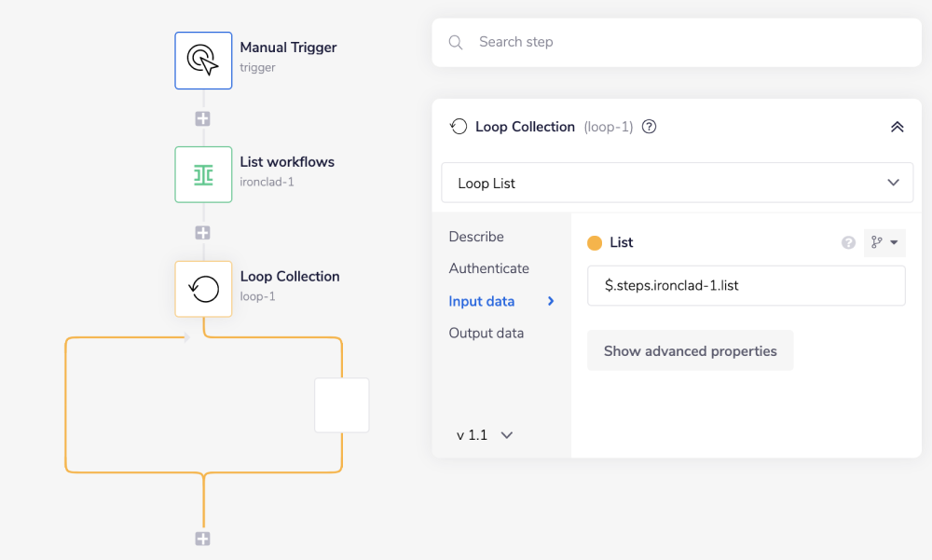The height and width of the screenshot is (560, 932).
Task: Collapse the Loop Collection properties panel
Action: tap(897, 127)
